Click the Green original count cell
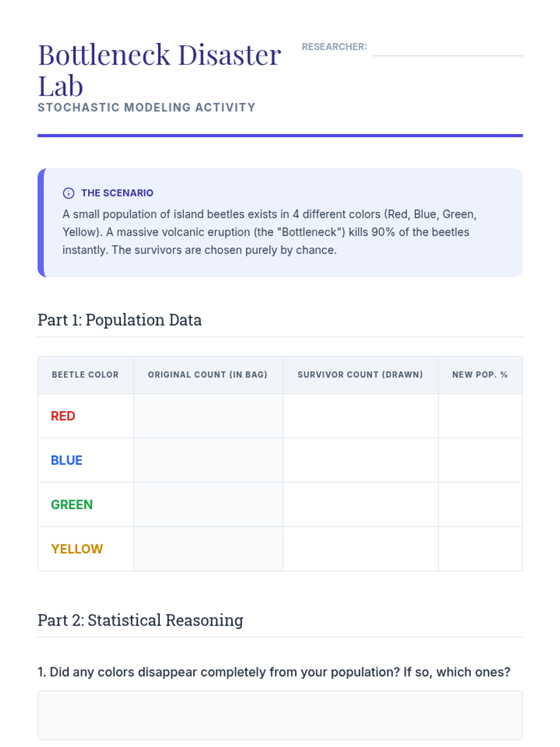 pos(208,505)
